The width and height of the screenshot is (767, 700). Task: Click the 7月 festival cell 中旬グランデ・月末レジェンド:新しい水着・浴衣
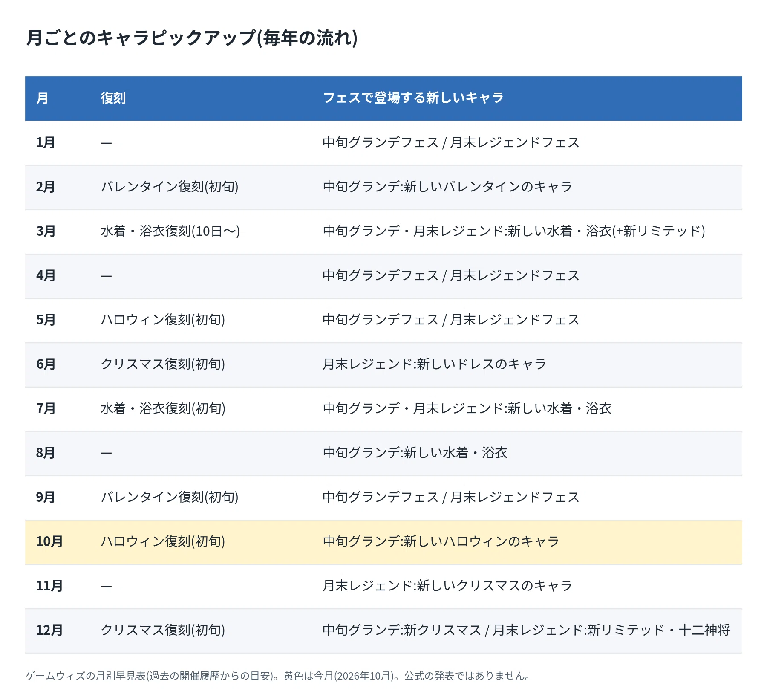[x=467, y=408]
